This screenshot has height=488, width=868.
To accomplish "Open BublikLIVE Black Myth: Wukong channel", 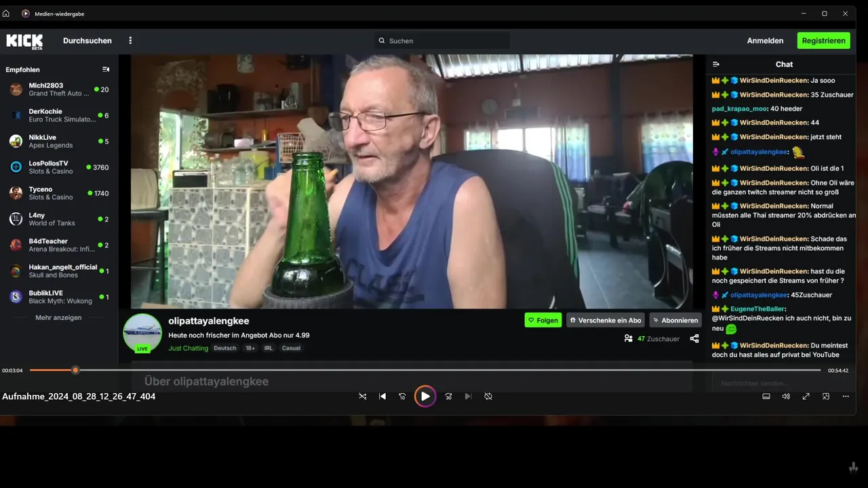I will pyautogui.click(x=59, y=297).
